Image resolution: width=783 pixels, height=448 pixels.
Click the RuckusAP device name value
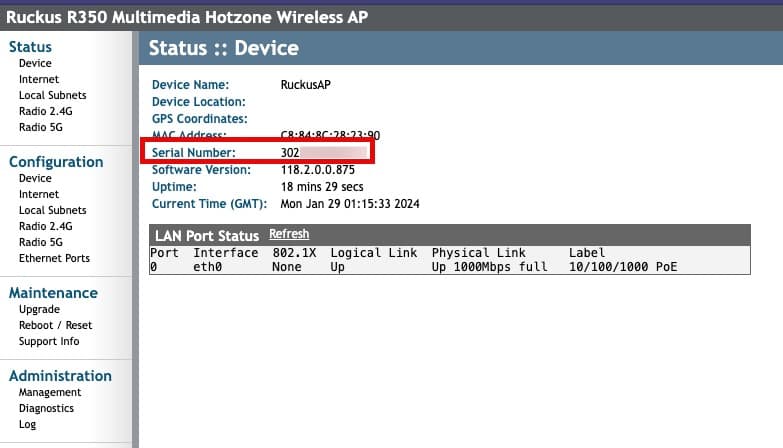coord(306,85)
